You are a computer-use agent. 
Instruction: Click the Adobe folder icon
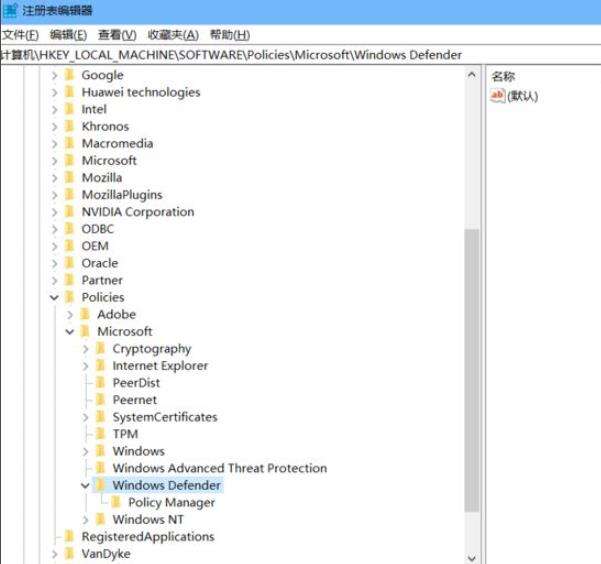tap(85, 314)
